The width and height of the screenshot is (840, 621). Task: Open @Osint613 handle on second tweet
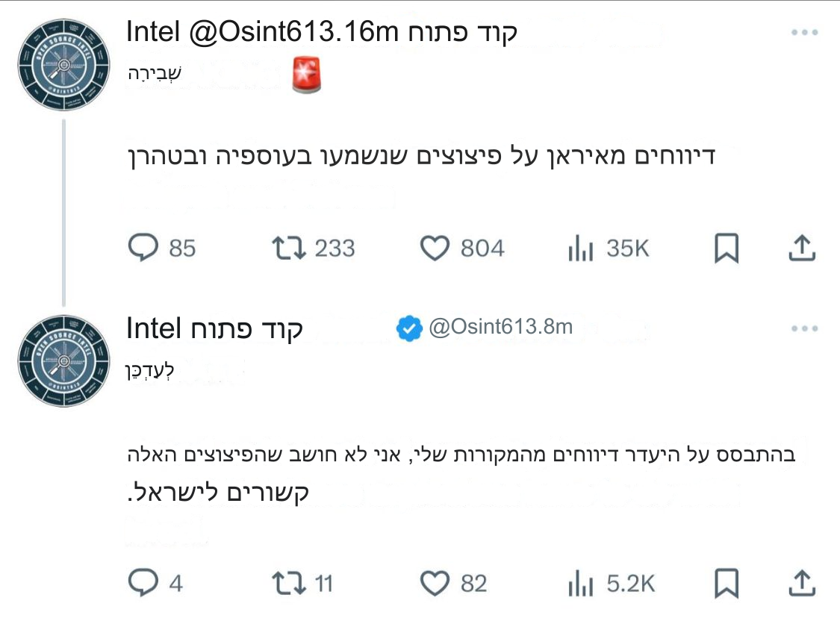[x=500, y=328]
